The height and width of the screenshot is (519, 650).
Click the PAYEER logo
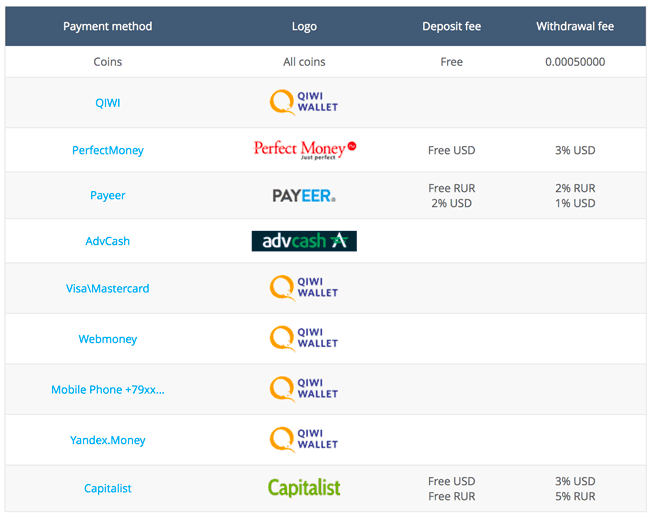point(304,196)
